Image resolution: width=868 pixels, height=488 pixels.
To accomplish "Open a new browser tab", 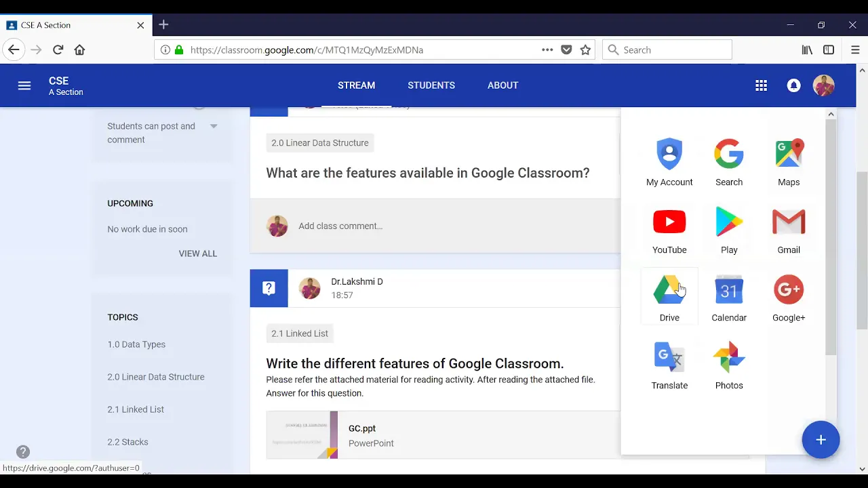I will coord(163,25).
